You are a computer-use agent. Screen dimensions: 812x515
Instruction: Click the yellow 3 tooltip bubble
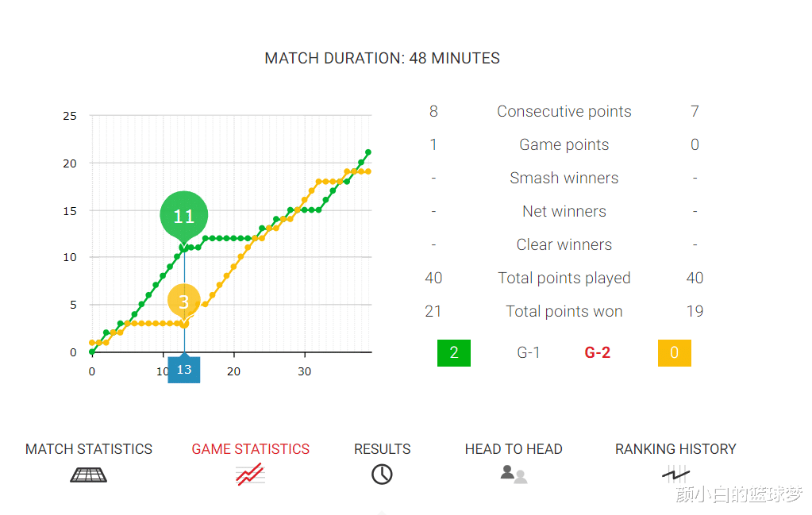click(x=184, y=302)
